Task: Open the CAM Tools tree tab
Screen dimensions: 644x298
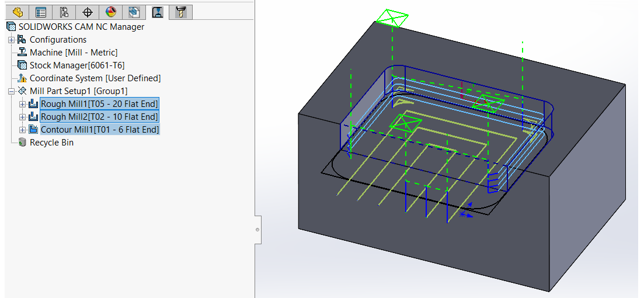Action: (180, 12)
